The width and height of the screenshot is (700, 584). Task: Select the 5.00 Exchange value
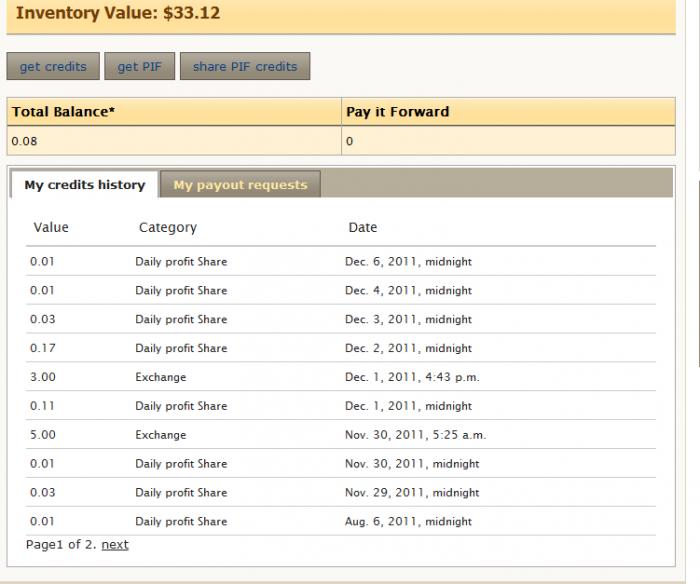point(43,434)
